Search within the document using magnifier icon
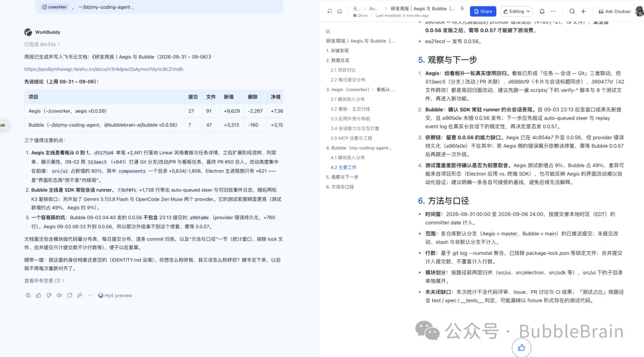The image size is (644, 357). click(572, 11)
